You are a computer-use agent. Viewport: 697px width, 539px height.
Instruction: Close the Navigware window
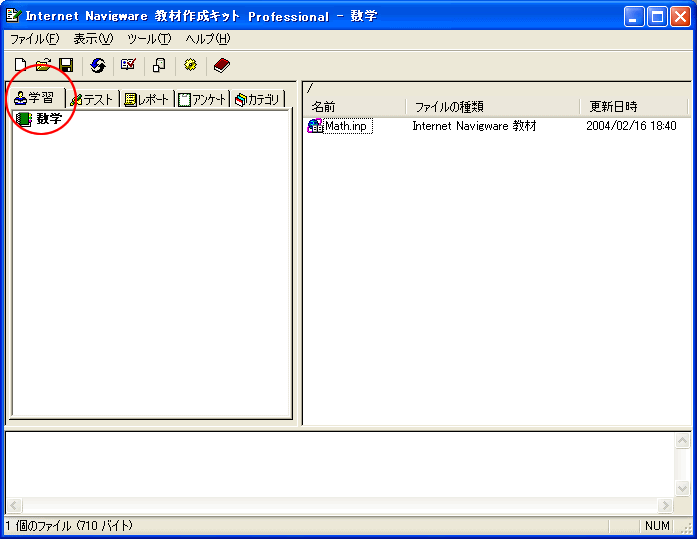(681, 17)
